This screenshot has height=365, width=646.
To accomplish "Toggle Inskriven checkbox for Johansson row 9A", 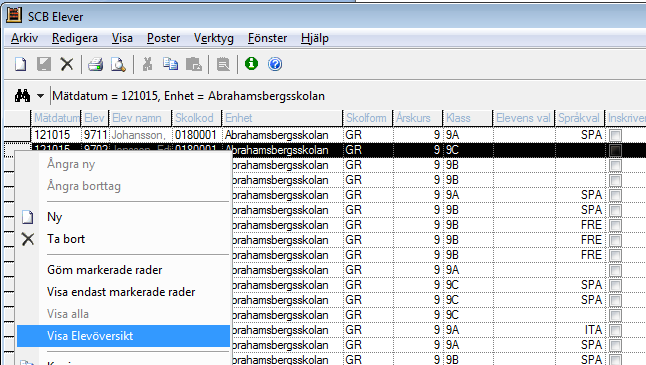I will click(616, 135).
